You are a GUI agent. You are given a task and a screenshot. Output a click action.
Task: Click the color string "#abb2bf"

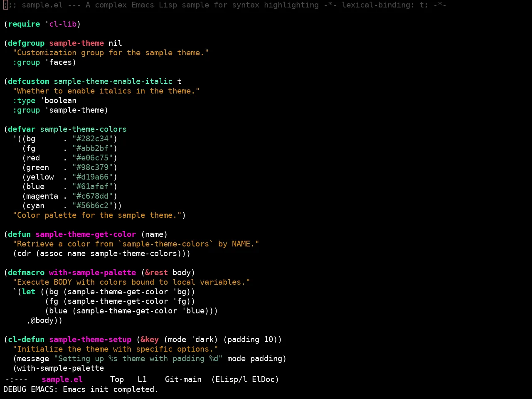coord(93,148)
